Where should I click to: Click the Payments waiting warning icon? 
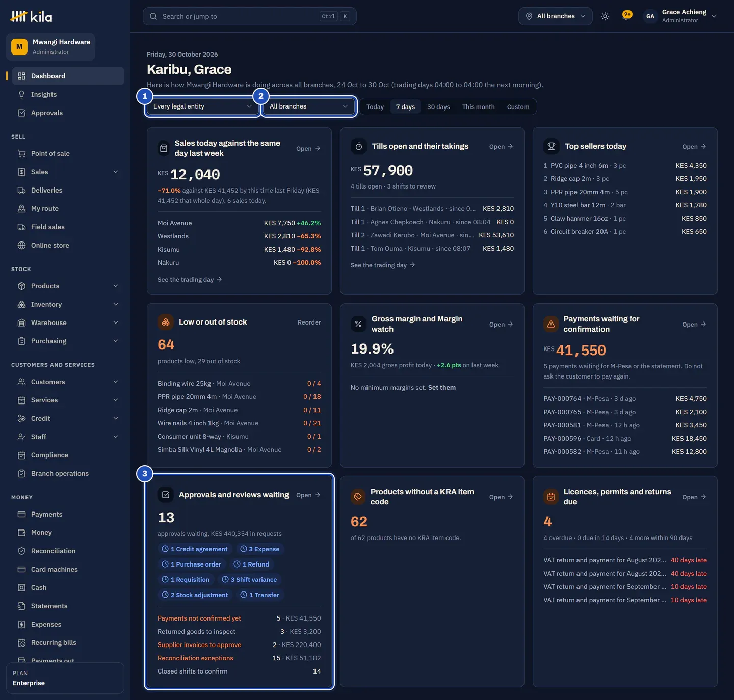(x=551, y=324)
